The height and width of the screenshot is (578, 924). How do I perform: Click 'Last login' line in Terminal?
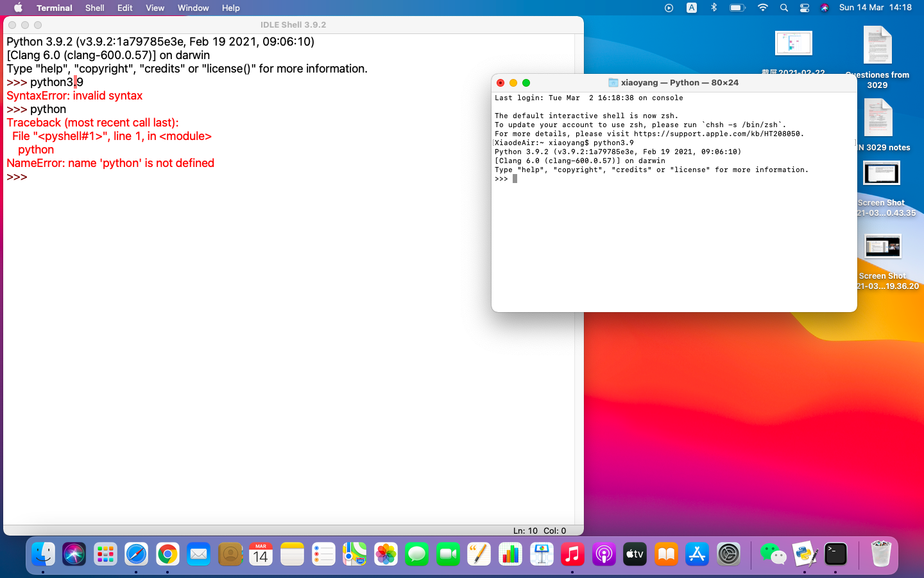click(x=588, y=98)
